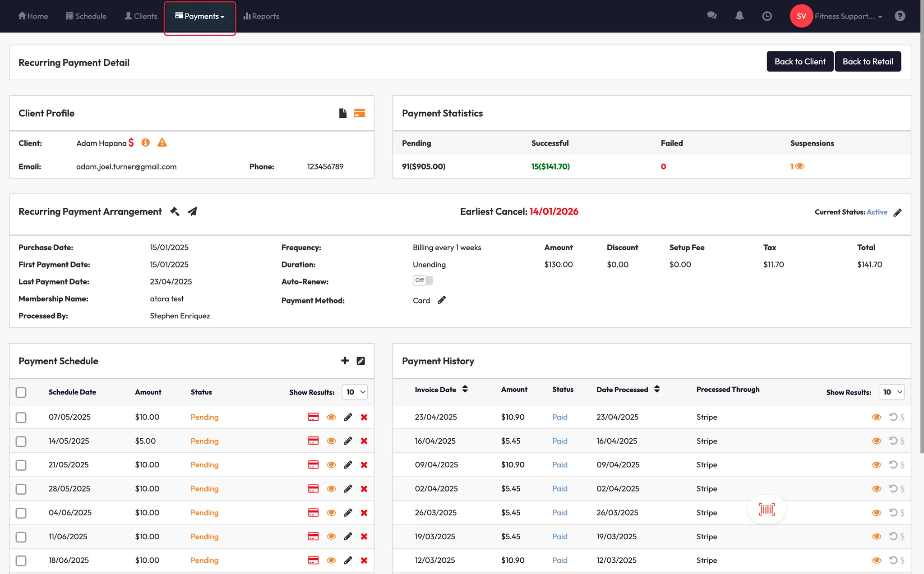Image resolution: width=924 pixels, height=574 pixels.
Task: Tick the select-all checkbox in Payment Schedule
Action: tap(21, 392)
